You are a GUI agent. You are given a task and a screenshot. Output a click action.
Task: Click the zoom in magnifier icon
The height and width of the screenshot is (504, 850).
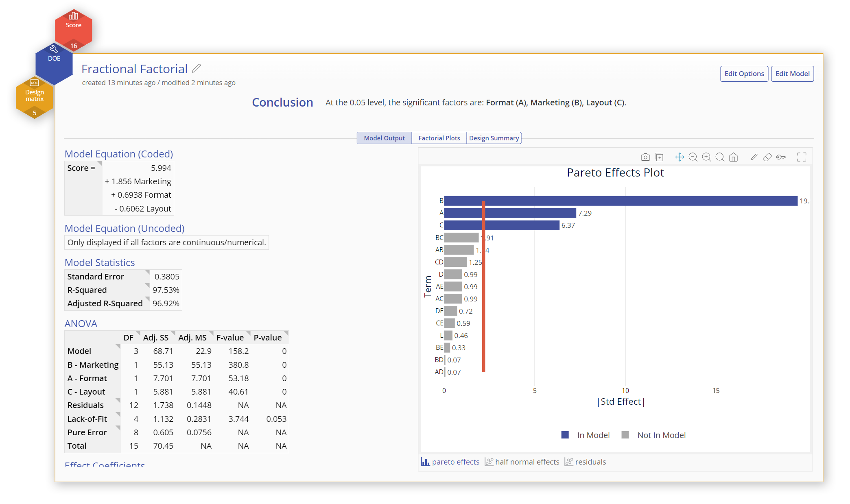[x=706, y=157]
